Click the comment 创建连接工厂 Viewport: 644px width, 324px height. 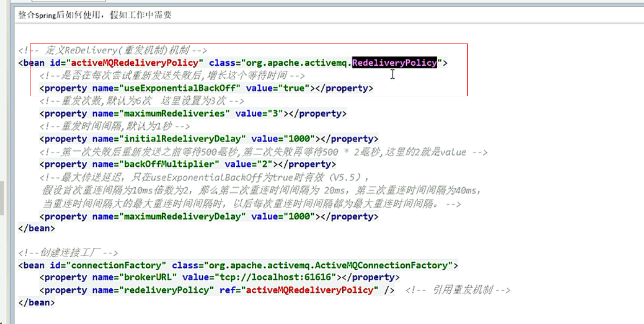68,253
